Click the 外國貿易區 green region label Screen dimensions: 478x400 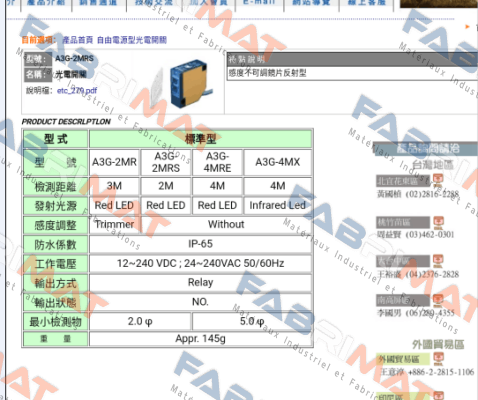pos(403,359)
